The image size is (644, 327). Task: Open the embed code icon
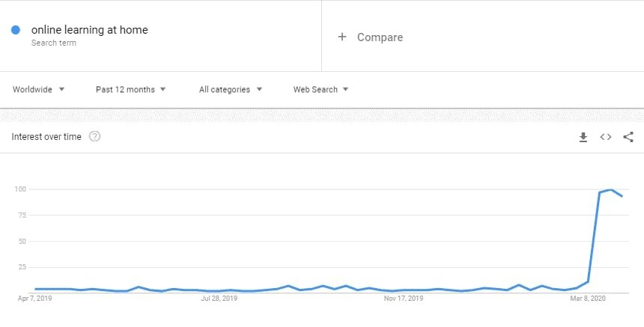pyautogui.click(x=605, y=137)
